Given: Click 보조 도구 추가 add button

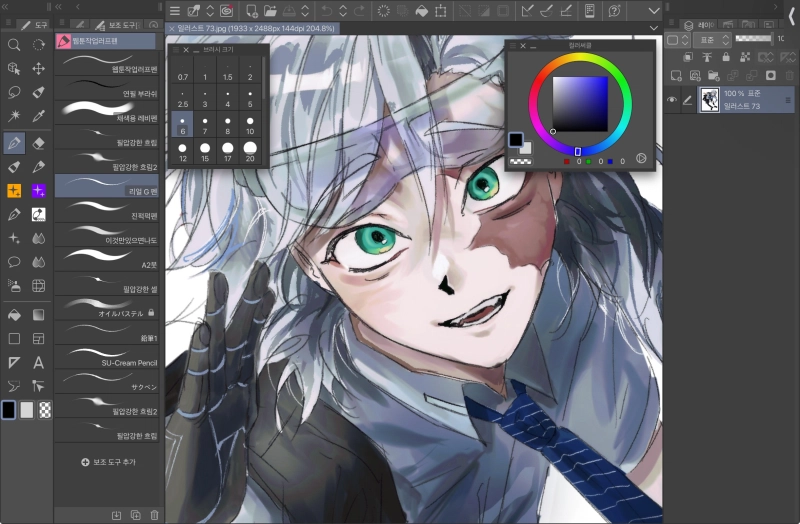Looking at the screenshot, I should pyautogui.click(x=108, y=462).
